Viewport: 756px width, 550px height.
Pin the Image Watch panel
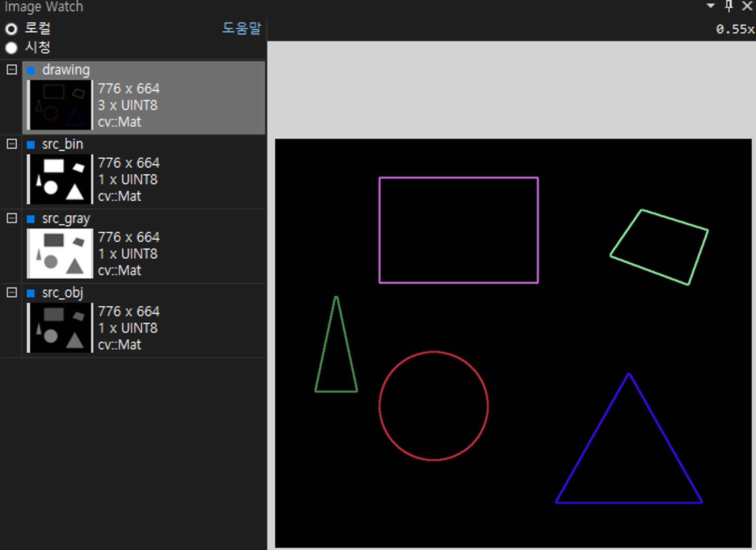tap(729, 6)
